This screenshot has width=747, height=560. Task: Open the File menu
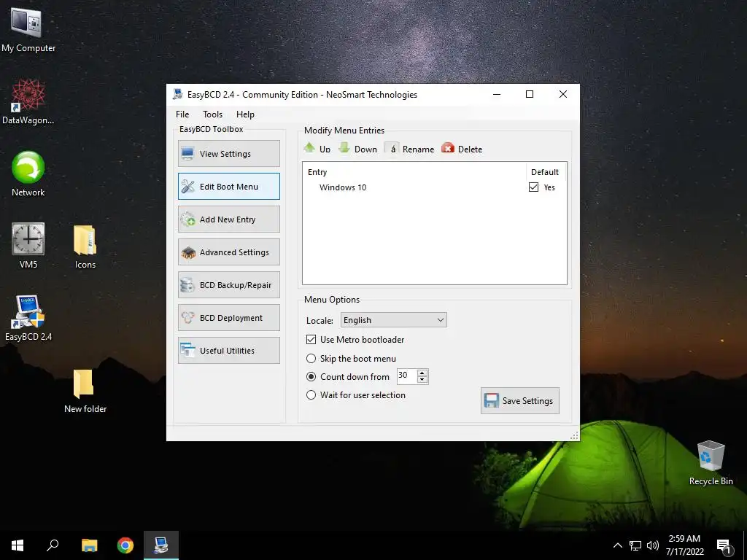click(x=182, y=114)
